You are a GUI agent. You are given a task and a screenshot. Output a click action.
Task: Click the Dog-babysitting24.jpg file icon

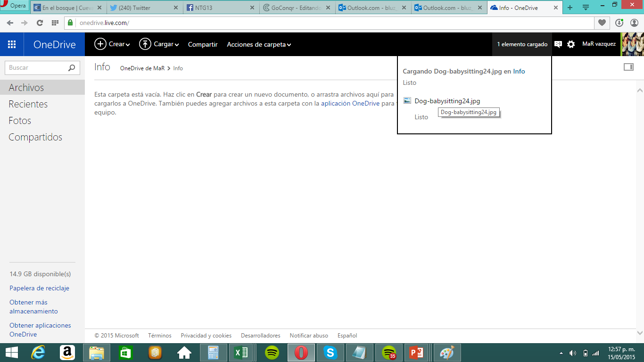[x=407, y=101]
